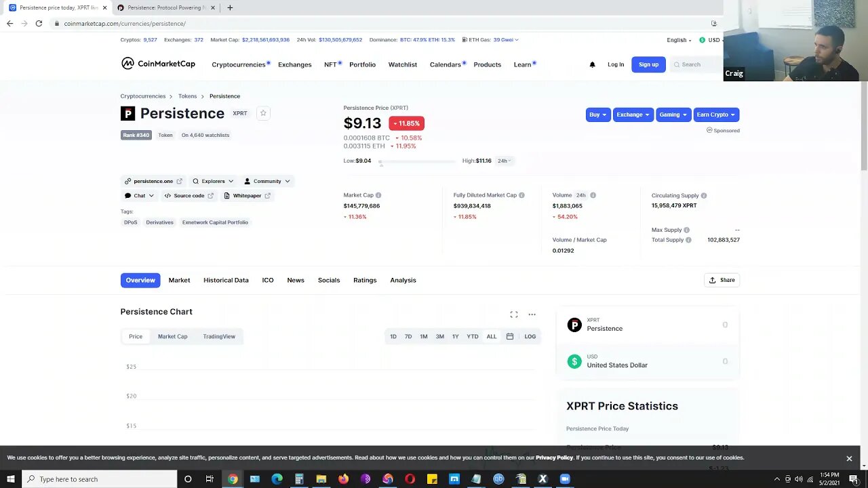
Task: Select YTD chart range
Action: (473, 336)
